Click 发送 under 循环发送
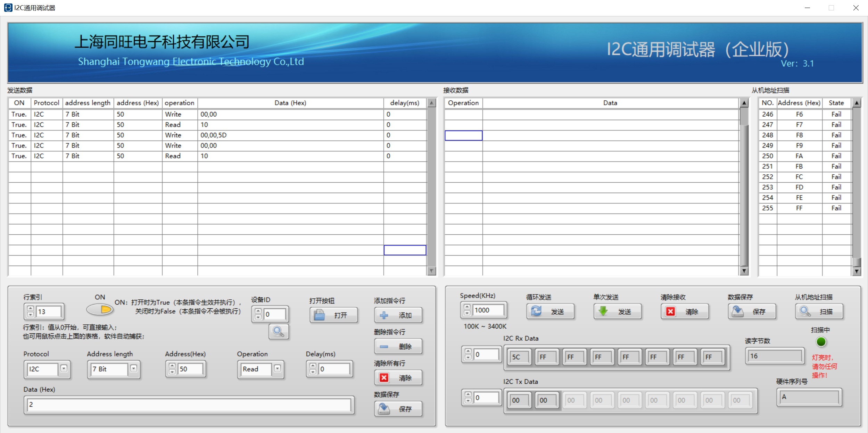 coord(550,311)
